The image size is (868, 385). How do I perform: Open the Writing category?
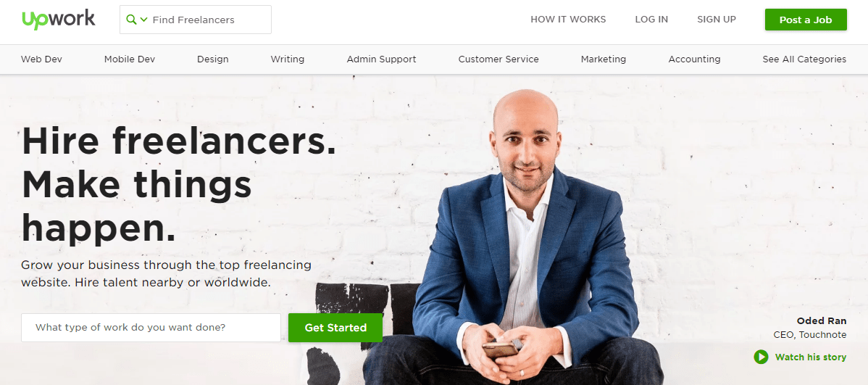tap(288, 59)
